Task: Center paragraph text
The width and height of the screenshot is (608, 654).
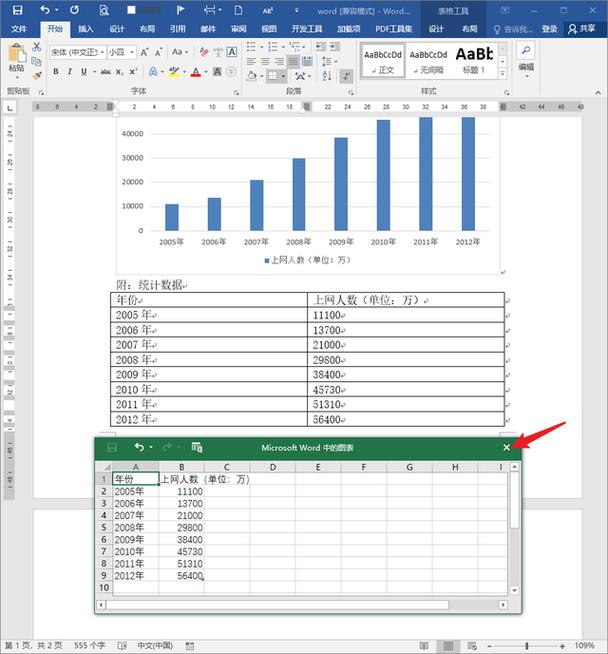Action: pos(265,61)
